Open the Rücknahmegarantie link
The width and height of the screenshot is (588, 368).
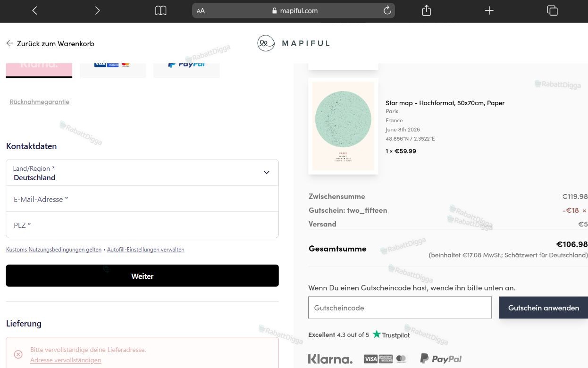[40, 102]
